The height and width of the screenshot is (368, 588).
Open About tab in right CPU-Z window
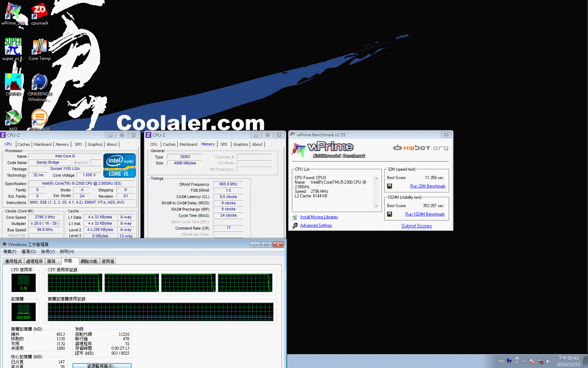[257, 144]
